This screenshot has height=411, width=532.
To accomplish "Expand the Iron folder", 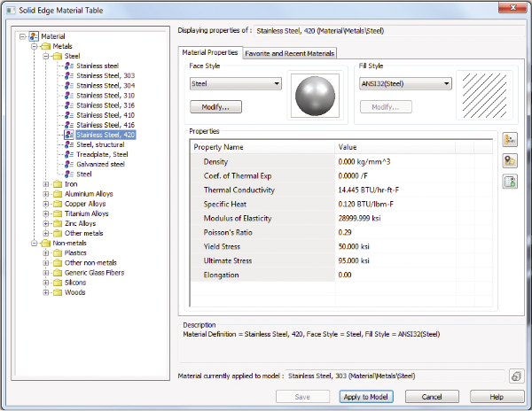I will pos(46,184).
